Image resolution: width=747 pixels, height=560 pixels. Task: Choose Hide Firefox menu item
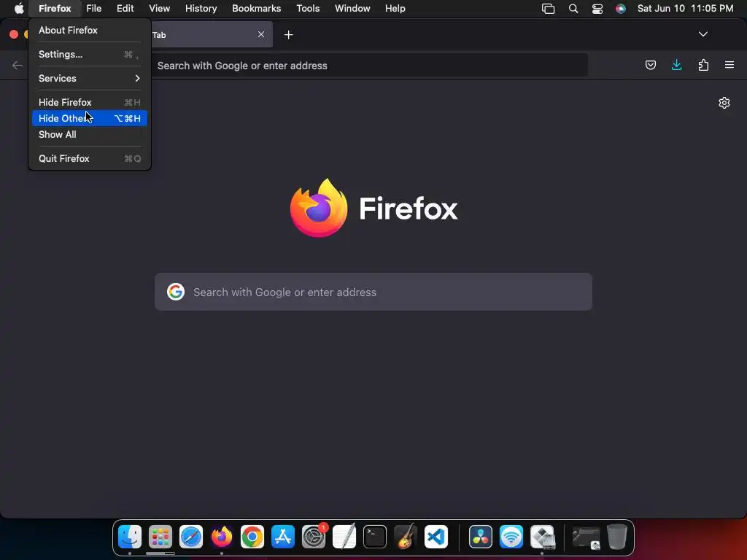[90, 102]
